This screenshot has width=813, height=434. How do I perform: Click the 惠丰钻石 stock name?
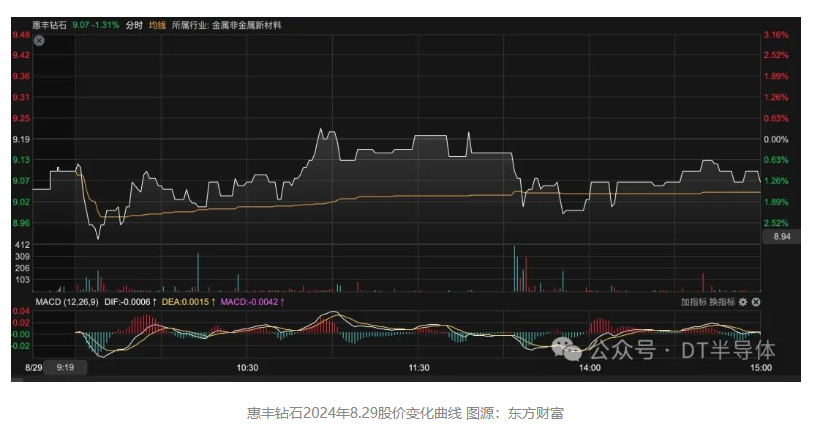tap(49, 25)
